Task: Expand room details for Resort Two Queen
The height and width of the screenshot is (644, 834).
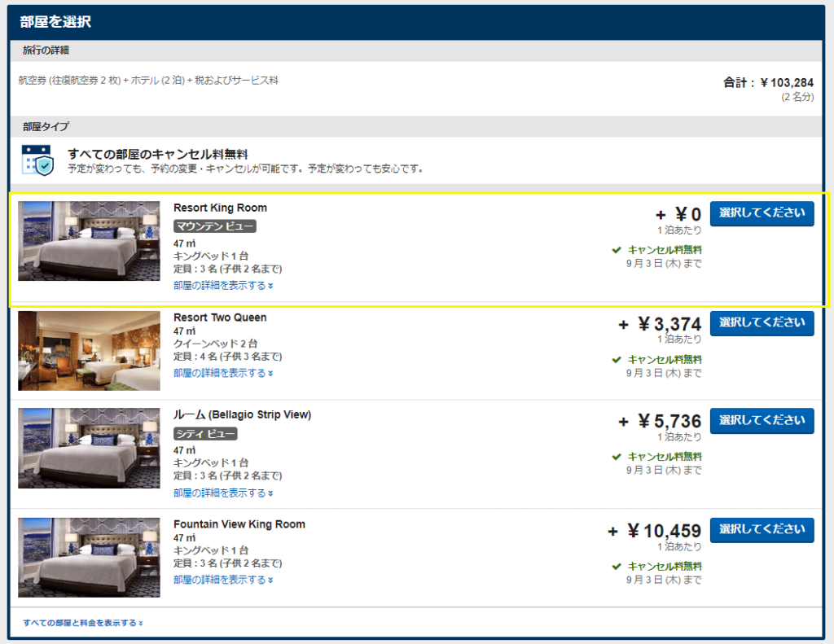Action: pos(223,373)
